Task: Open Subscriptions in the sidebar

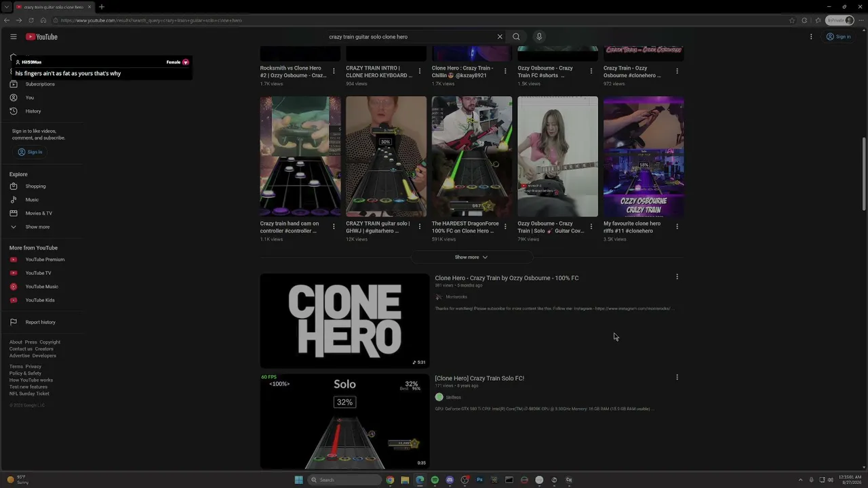Action: click(x=41, y=84)
